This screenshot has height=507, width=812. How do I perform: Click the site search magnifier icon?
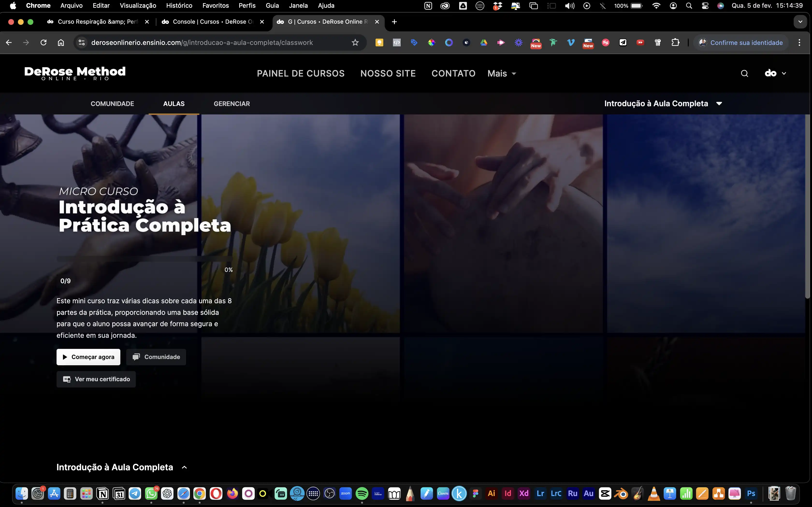pos(744,73)
